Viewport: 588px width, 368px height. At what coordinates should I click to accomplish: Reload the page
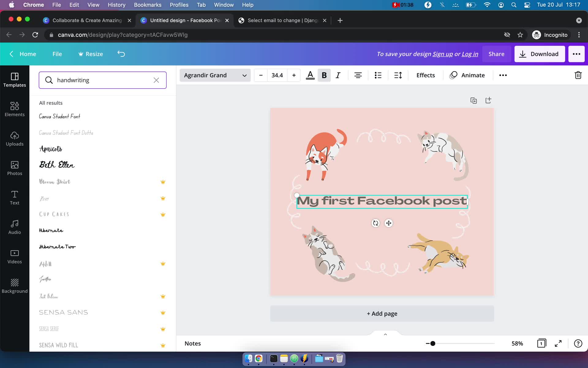35,35
